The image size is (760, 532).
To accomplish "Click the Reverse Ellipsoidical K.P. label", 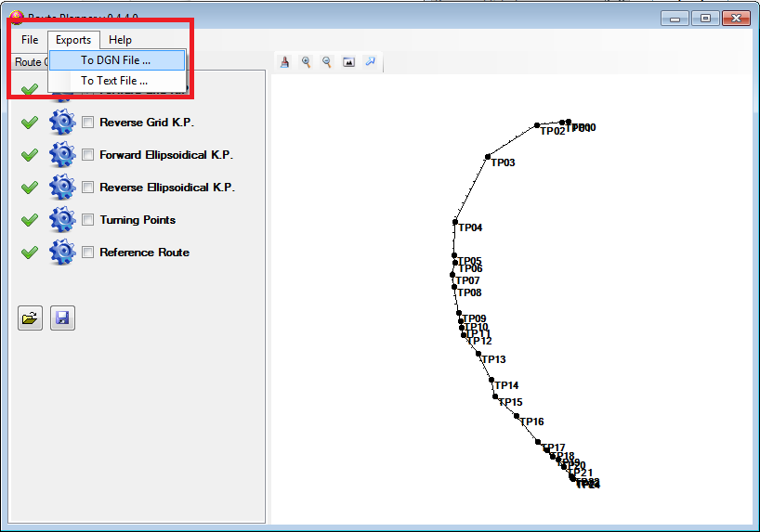I will (x=167, y=187).
